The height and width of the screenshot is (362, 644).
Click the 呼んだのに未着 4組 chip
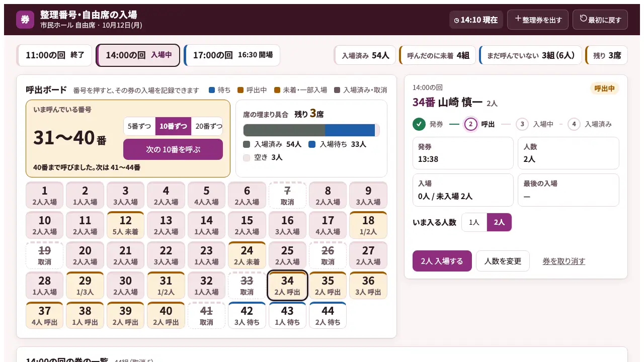[437, 55]
